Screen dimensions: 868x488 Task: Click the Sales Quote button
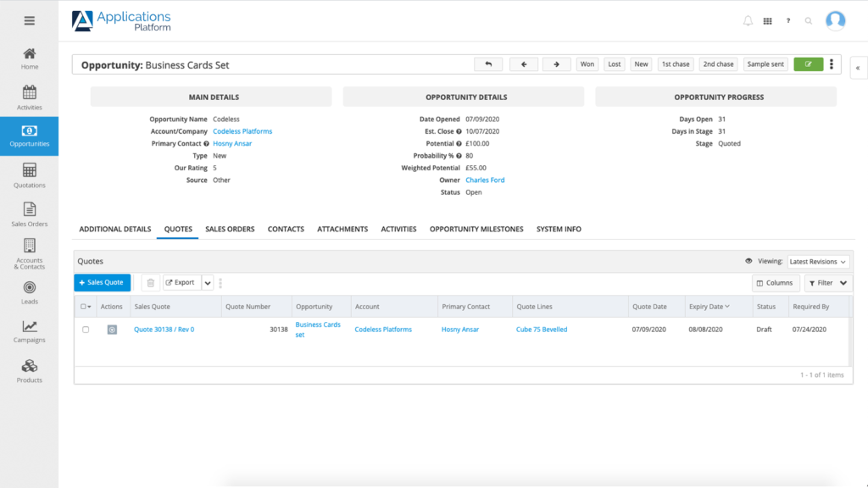pyautogui.click(x=102, y=282)
